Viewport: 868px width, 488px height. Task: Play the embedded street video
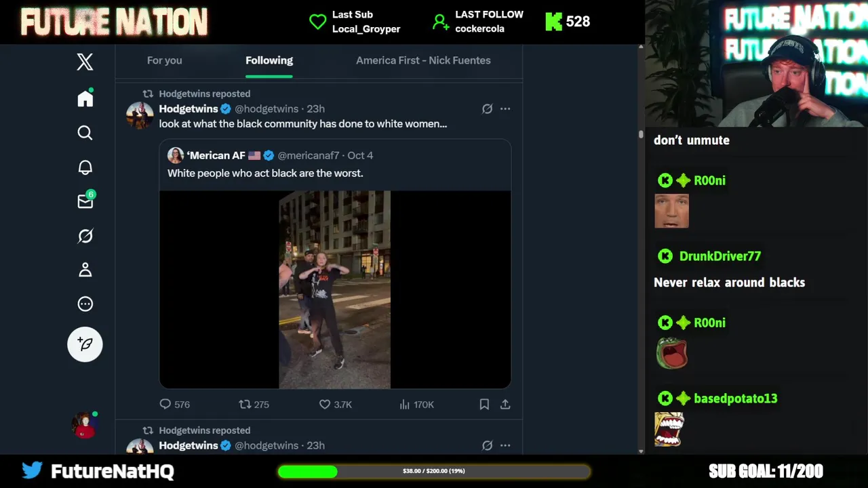coord(335,289)
